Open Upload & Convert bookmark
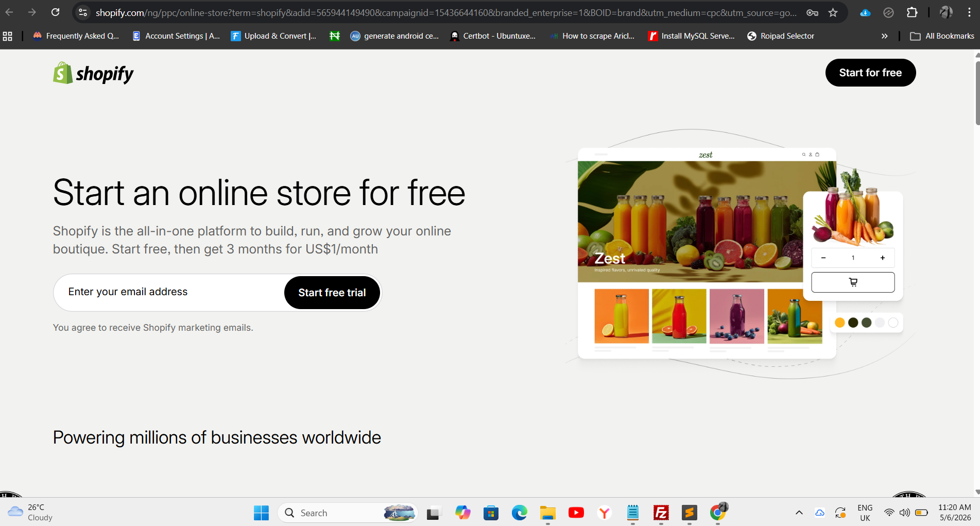The image size is (980, 526). point(273,36)
